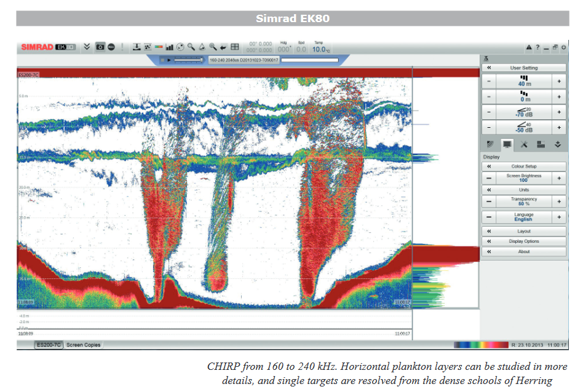
Task: Click the question mark help icon
Action: (537, 47)
